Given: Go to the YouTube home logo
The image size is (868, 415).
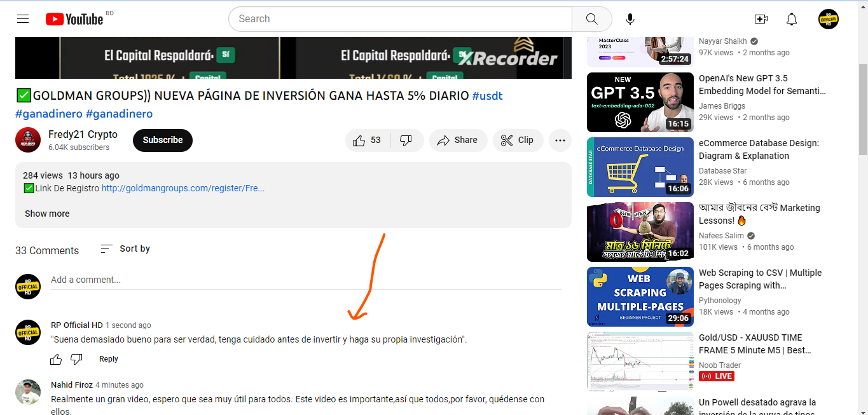Looking at the screenshot, I should (74, 19).
